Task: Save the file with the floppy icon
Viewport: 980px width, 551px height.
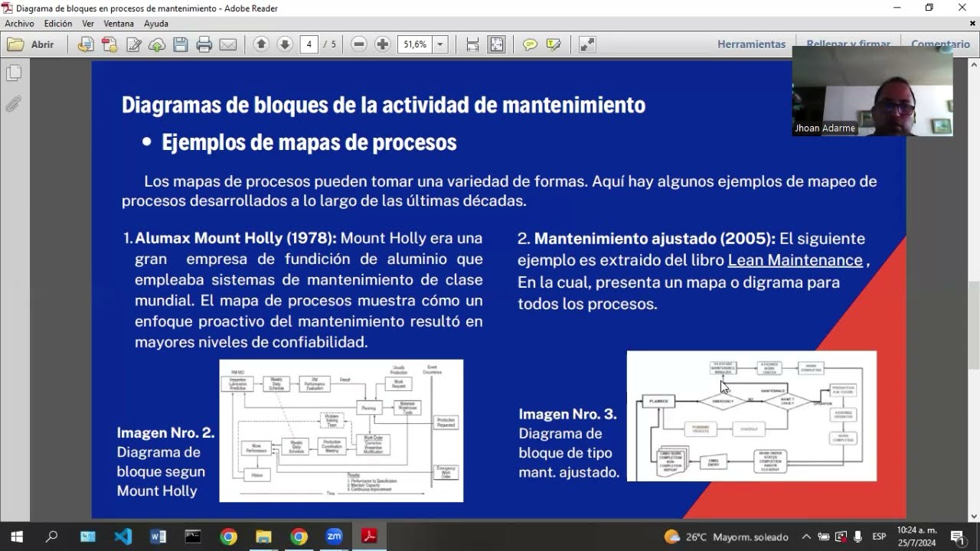Action: click(181, 44)
